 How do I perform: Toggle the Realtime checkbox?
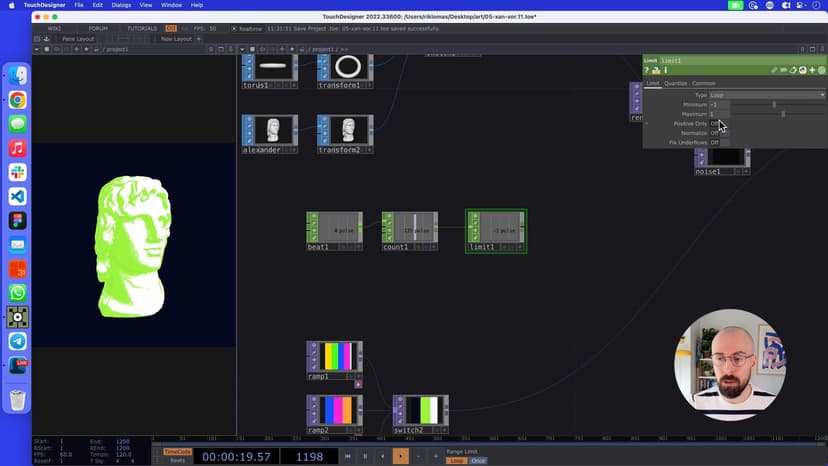235,28
